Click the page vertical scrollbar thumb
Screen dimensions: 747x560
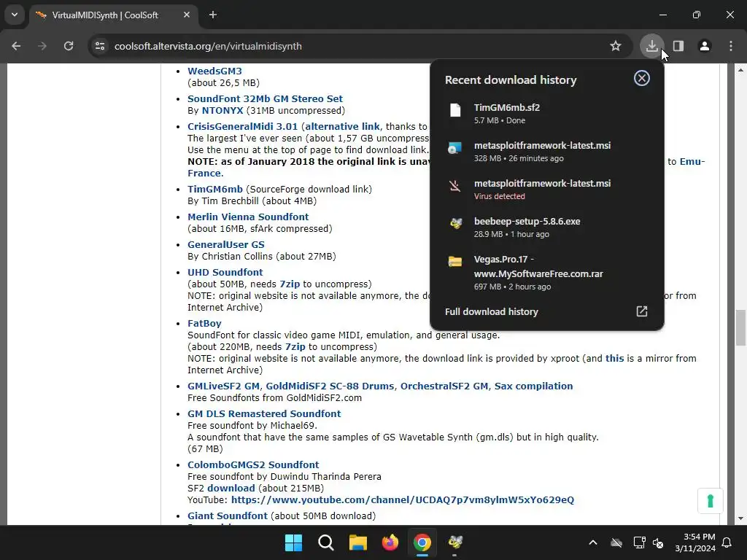740,327
